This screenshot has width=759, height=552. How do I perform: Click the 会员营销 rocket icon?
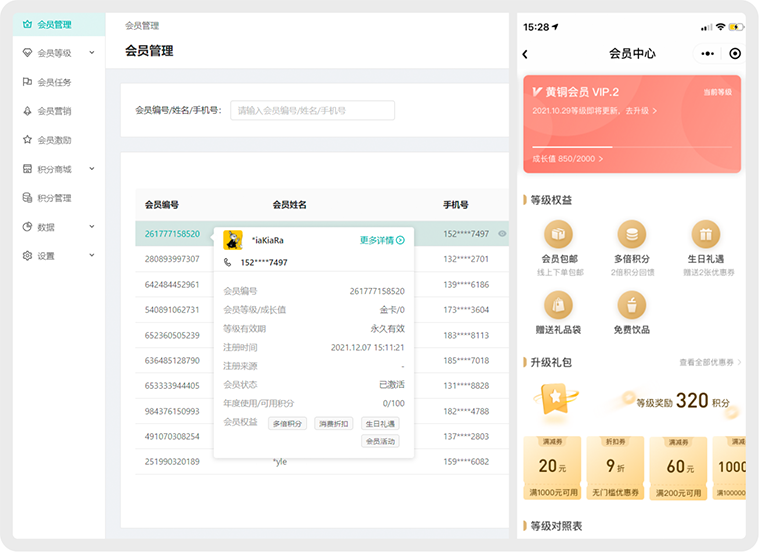click(28, 111)
